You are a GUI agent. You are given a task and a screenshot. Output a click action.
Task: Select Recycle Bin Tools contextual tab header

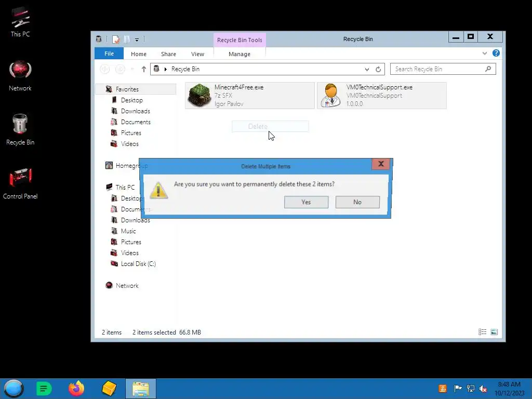[x=240, y=40]
